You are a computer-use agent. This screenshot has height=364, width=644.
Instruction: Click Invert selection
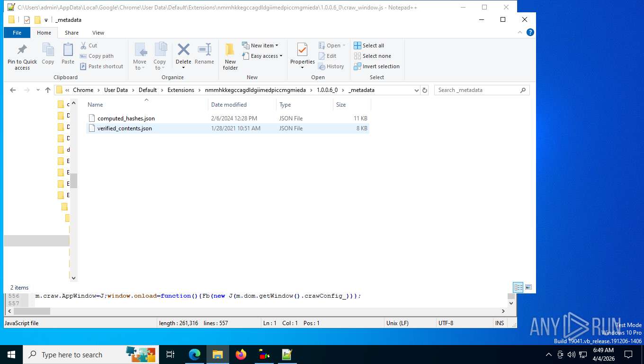click(x=376, y=66)
